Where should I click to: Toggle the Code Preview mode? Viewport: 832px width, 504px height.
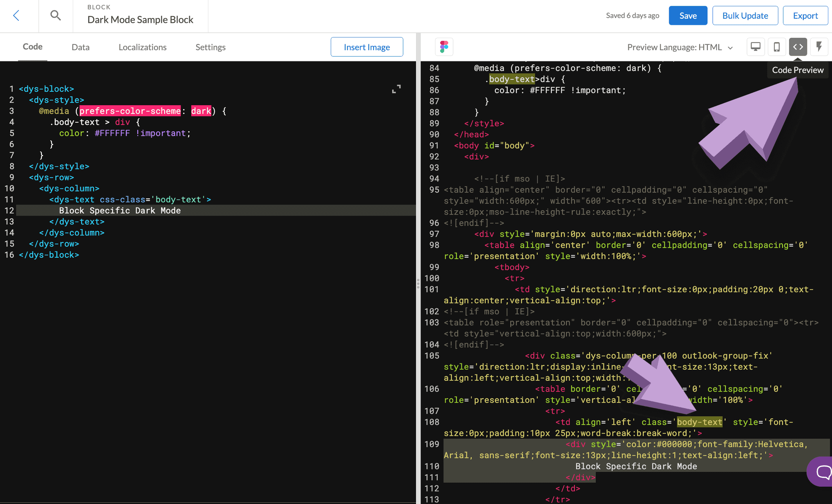[x=798, y=47]
